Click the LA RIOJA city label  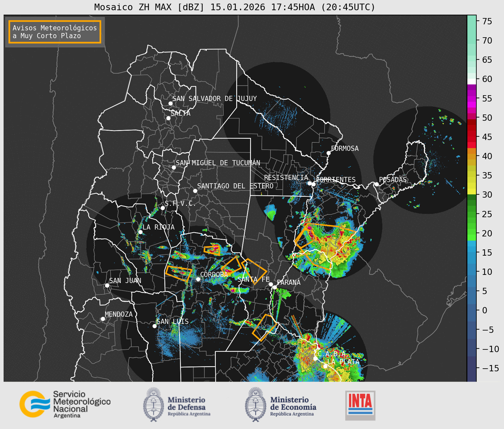point(159,227)
